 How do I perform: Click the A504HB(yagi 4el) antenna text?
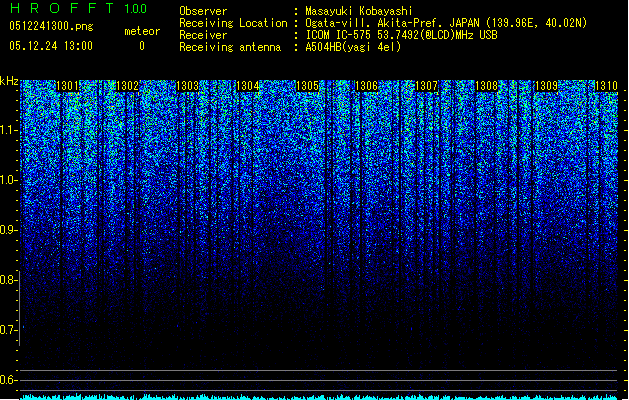[x=353, y=47]
